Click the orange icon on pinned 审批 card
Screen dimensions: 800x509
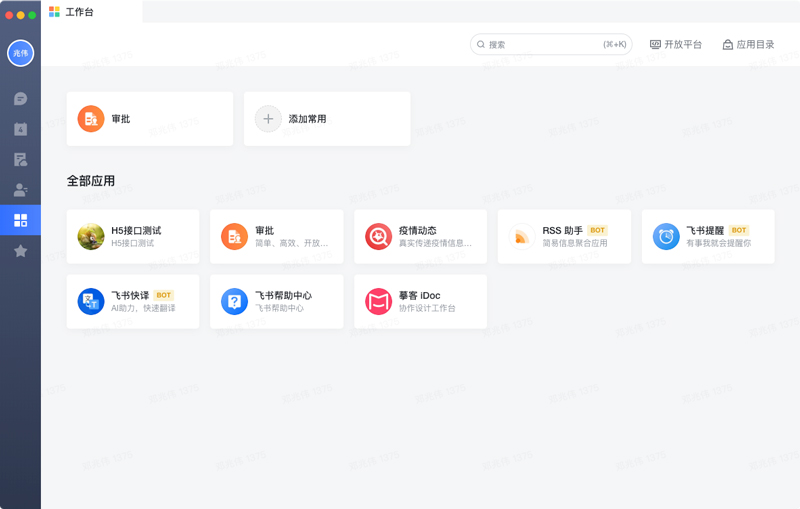[91, 119]
